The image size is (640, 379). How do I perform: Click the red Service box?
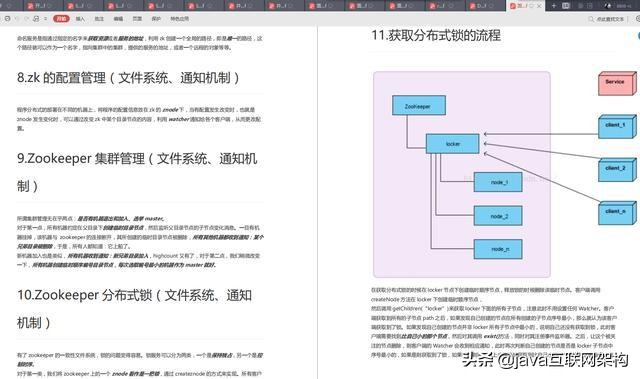(x=617, y=84)
